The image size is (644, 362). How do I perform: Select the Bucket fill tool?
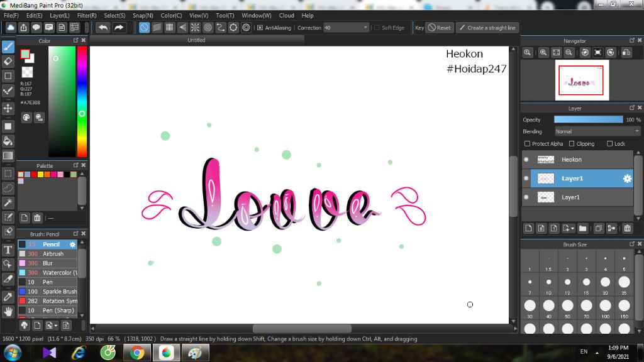tap(8, 141)
